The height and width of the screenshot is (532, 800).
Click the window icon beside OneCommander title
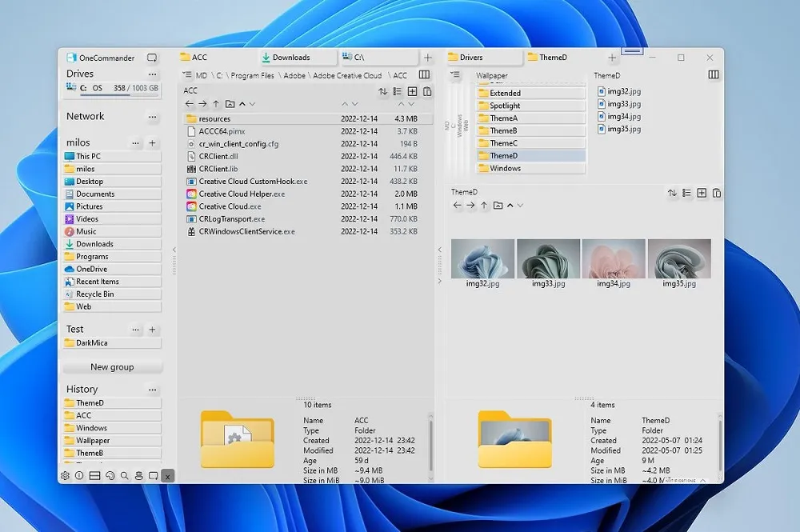152,58
